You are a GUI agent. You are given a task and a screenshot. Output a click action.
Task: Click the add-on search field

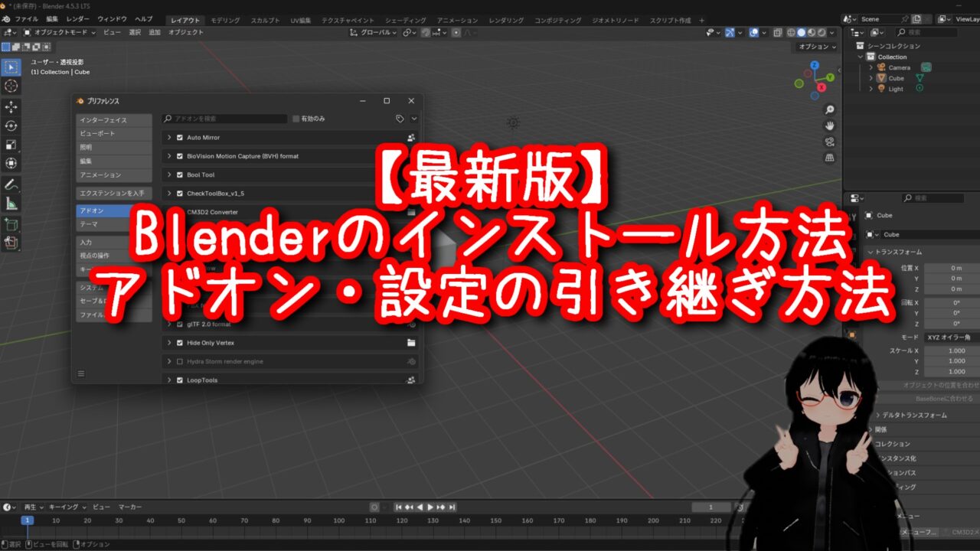click(x=224, y=119)
